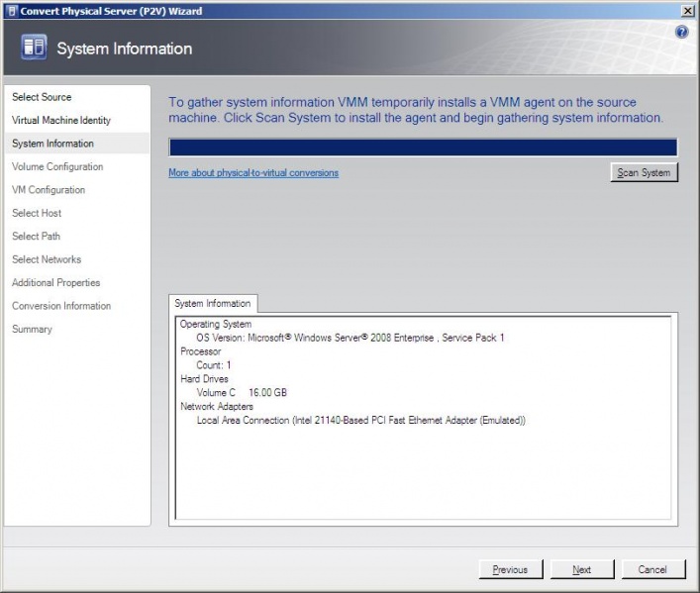
Task: Open the Volume Configuration step
Action: coord(57,166)
